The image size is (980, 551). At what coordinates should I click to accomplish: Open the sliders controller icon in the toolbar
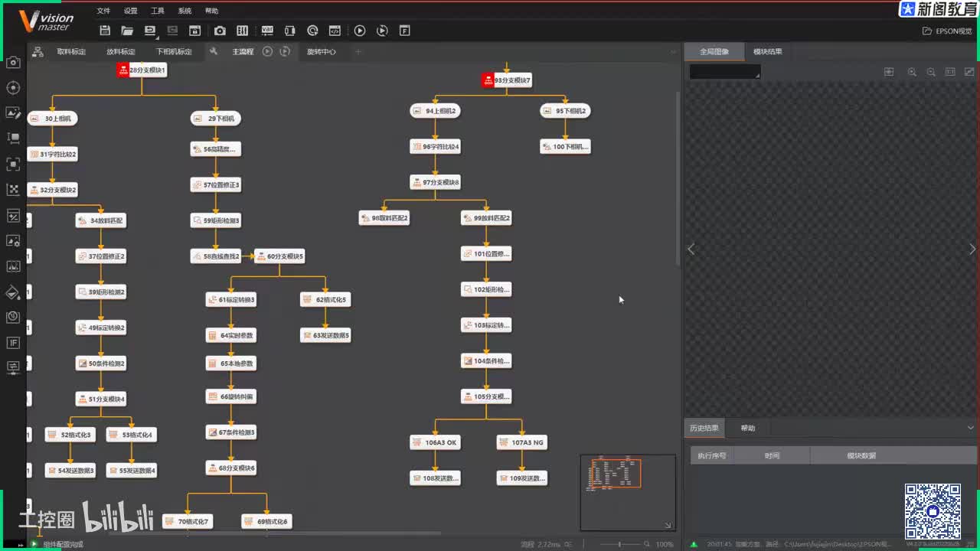[x=243, y=31]
